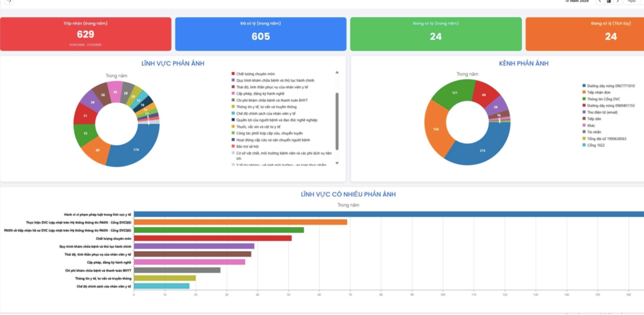Click purple 39 segment in Kênh donut
This screenshot has height=315, width=644.
[x=495, y=107]
